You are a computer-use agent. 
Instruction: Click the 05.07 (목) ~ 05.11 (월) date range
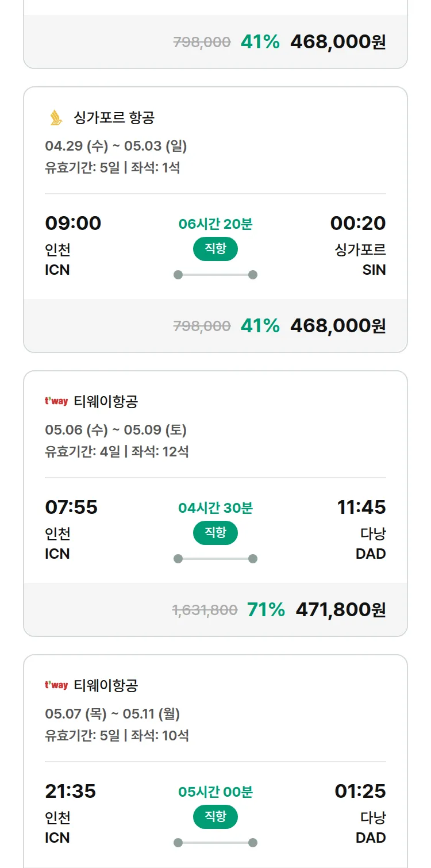click(113, 714)
